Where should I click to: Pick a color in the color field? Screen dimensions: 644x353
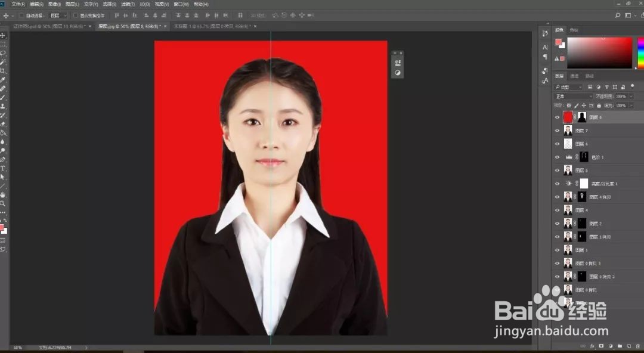[x=600, y=52]
